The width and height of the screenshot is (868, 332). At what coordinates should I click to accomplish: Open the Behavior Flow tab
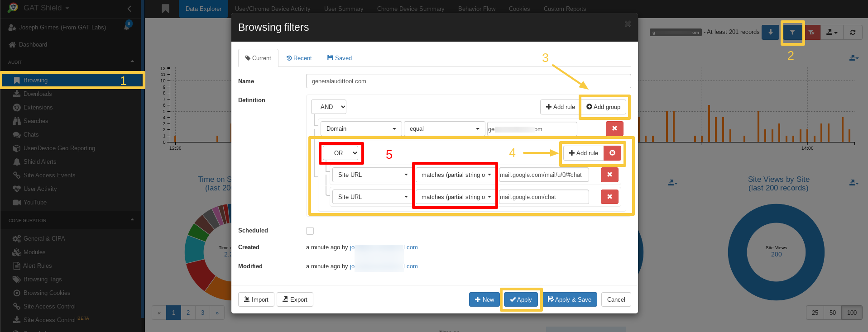[477, 9]
